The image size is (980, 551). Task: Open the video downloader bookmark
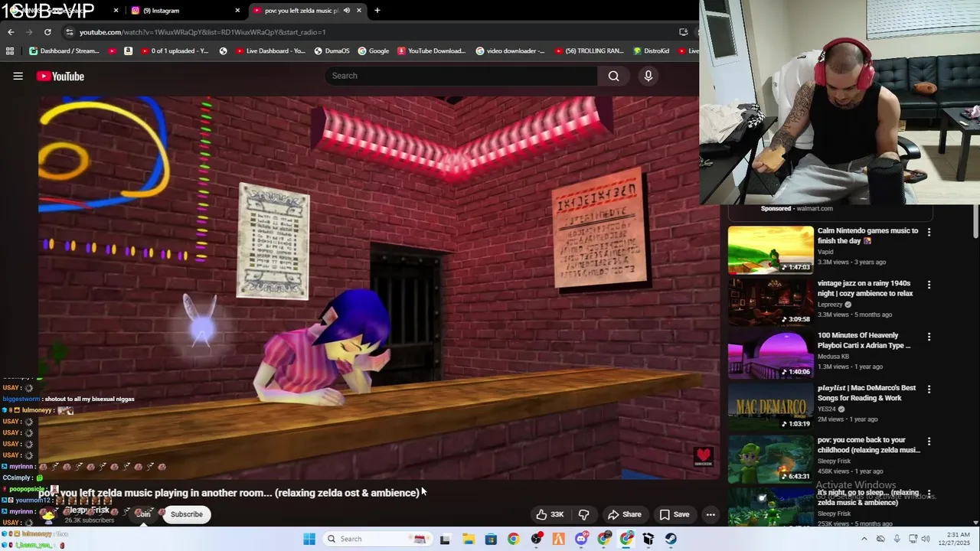coord(510,51)
